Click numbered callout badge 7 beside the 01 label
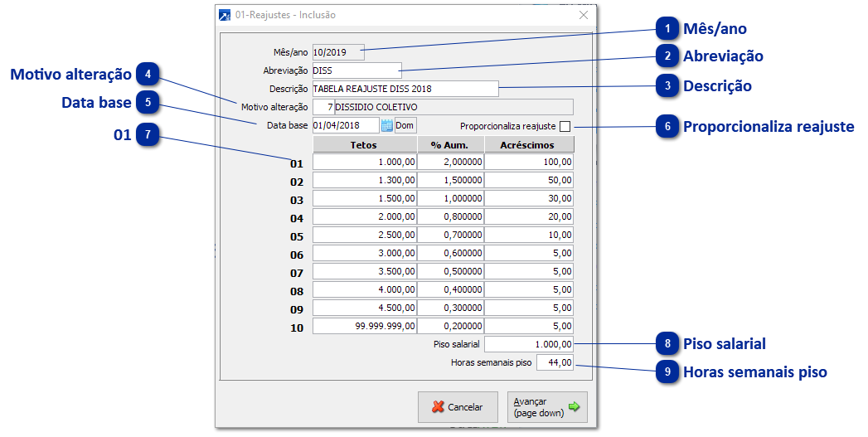 148,134
